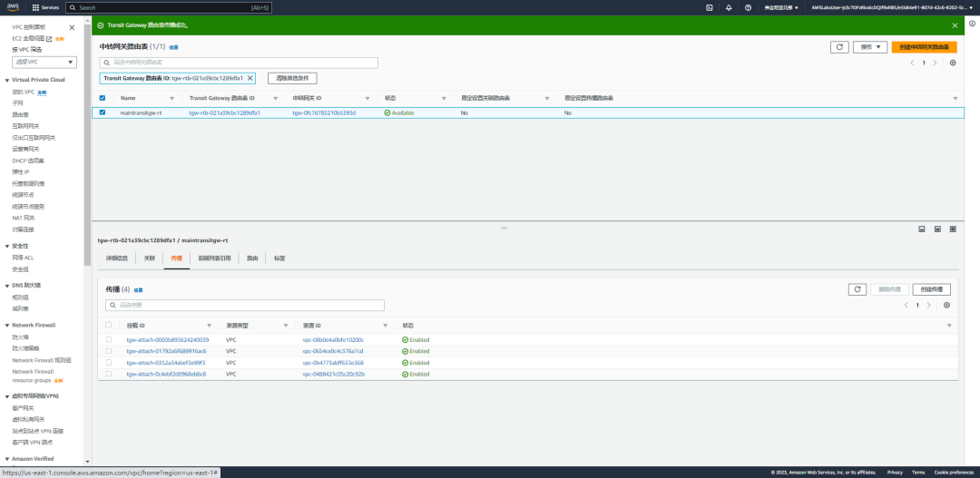Toggle select-all propagations checkbox
Viewport: 980px width, 478px height.
[109, 325]
